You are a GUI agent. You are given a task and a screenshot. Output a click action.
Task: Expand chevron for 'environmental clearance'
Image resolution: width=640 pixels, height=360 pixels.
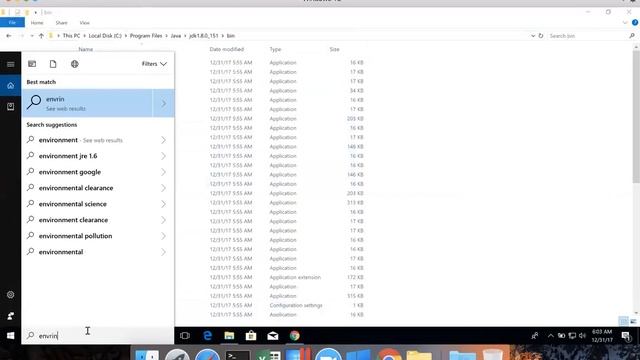coord(164,188)
